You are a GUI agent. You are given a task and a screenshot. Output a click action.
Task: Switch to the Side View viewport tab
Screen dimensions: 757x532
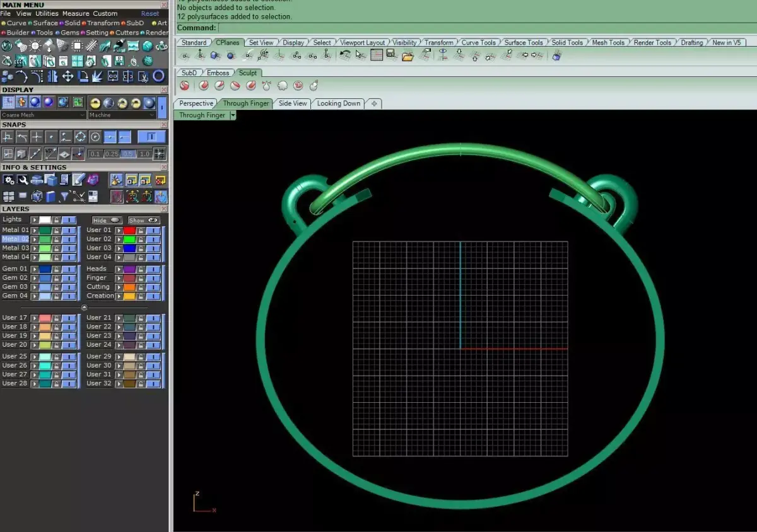pos(293,103)
